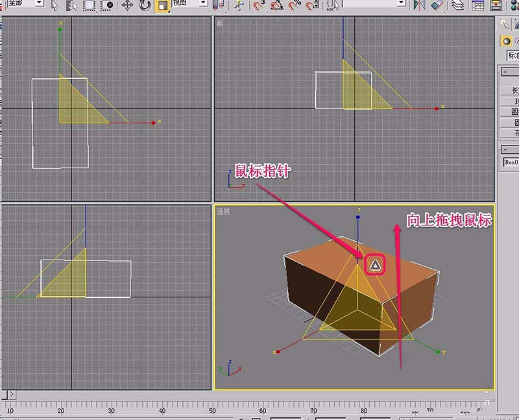Select the Select Object arrow tool

point(55,5)
